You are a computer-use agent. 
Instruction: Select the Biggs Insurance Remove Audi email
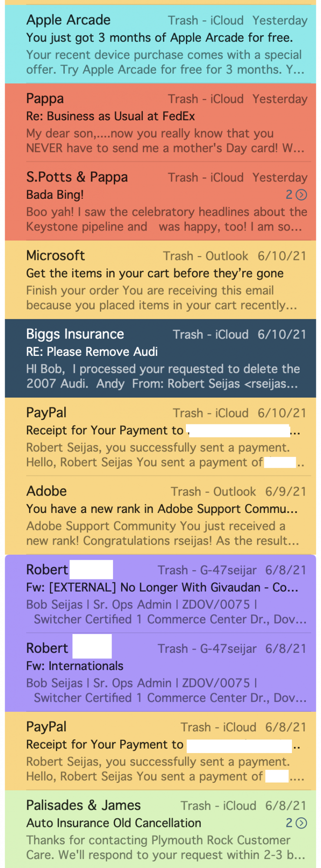160,358
